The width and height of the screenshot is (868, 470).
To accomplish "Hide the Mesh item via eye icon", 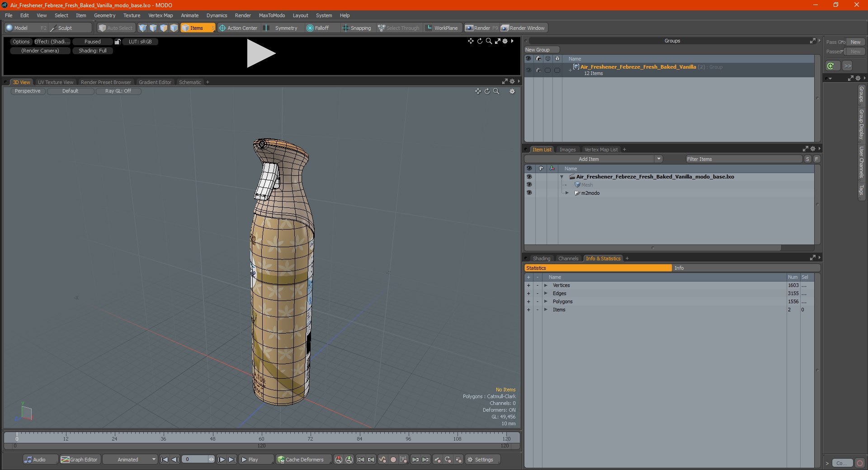I will click(x=529, y=185).
